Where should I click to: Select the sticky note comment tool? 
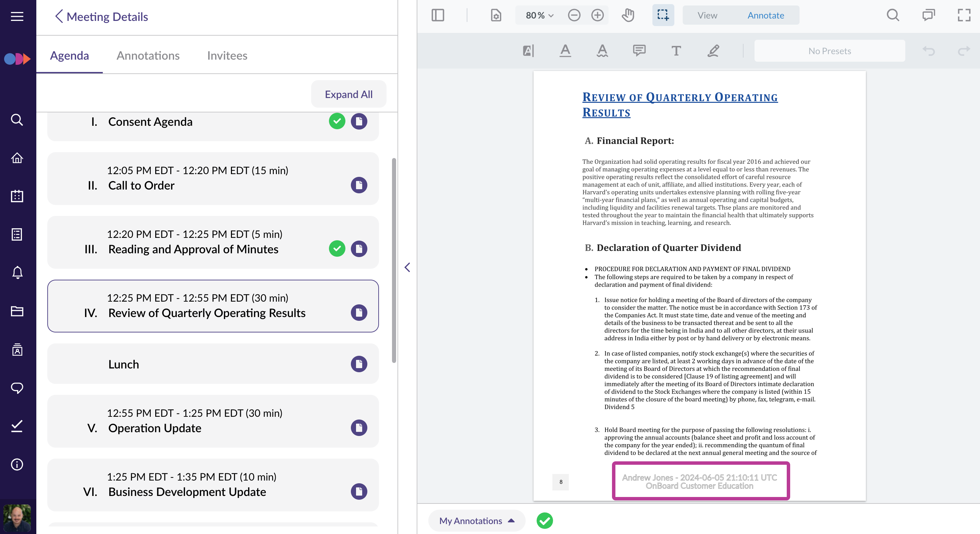(x=639, y=51)
